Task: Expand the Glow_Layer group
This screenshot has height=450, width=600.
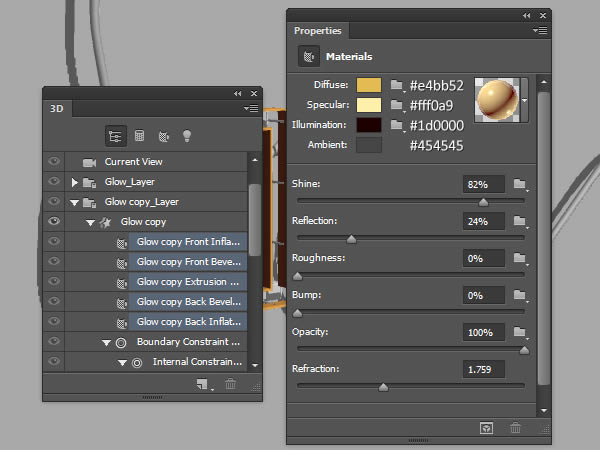Action: click(x=75, y=183)
